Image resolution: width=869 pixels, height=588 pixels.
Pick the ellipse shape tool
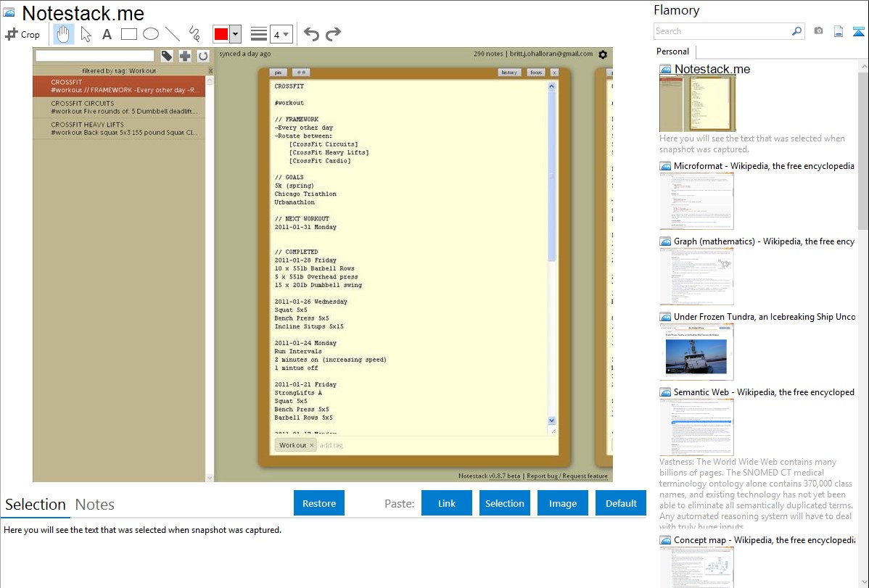151,34
